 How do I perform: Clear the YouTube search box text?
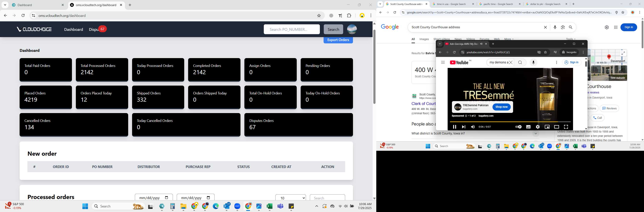point(511,63)
